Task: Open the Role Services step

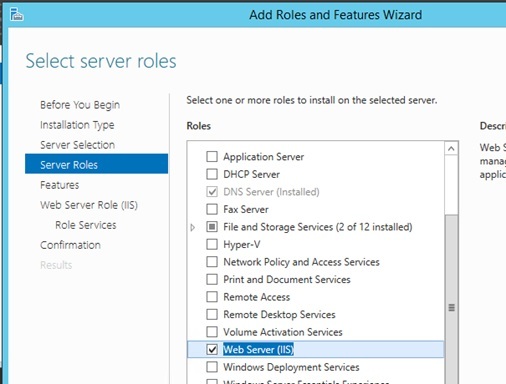Action: [x=86, y=225]
